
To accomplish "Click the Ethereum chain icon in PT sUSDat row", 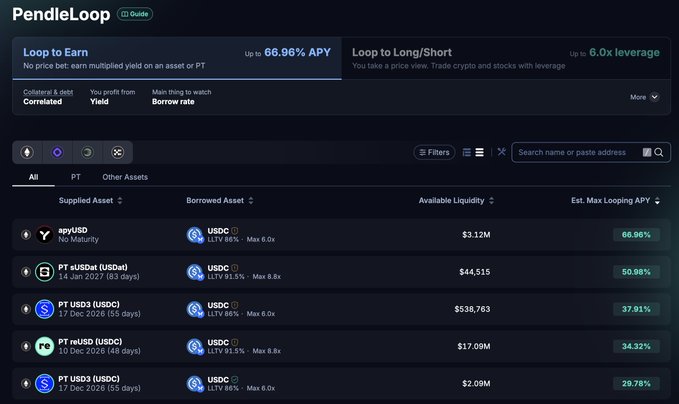I will coord(26,272).
